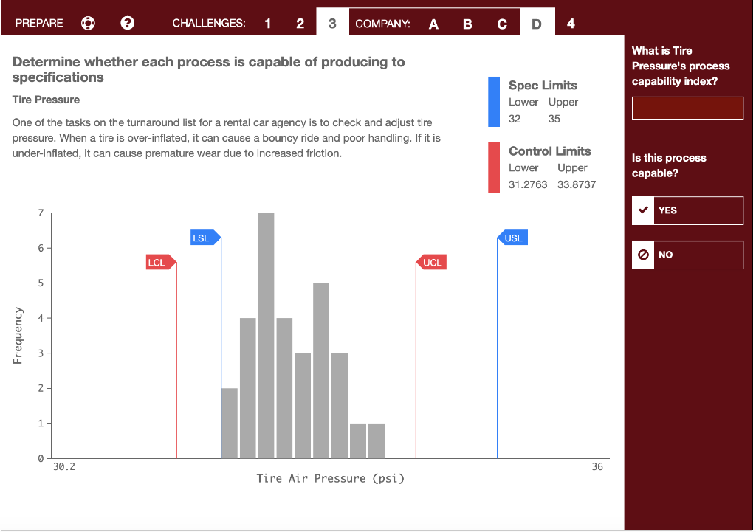Click the x-axis label Tire Air Pressure (psi)
756x532 pixels.
330,479
